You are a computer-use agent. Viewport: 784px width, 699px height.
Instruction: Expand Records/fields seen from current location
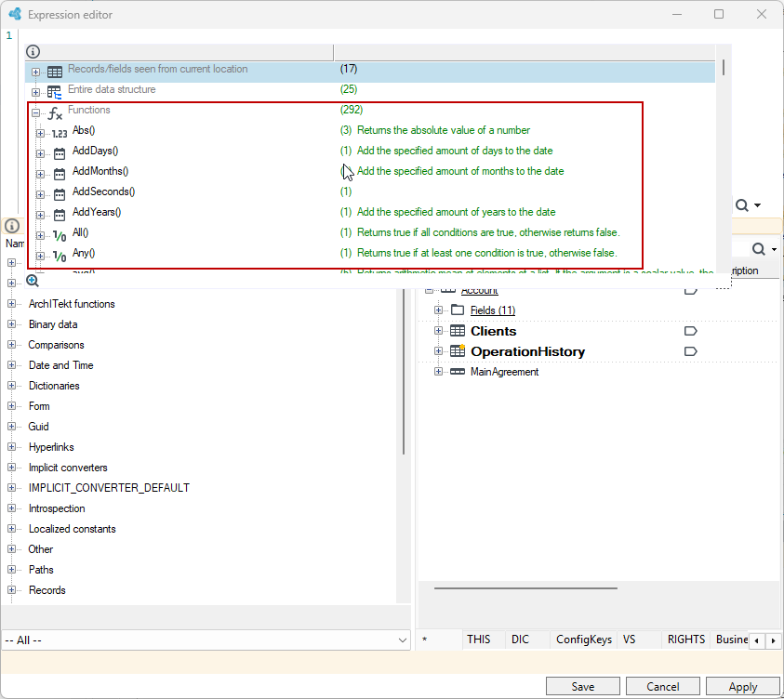(35, 72)
